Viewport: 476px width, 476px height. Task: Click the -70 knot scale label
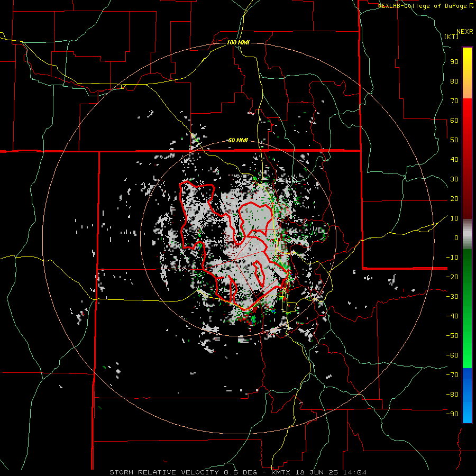452,375
